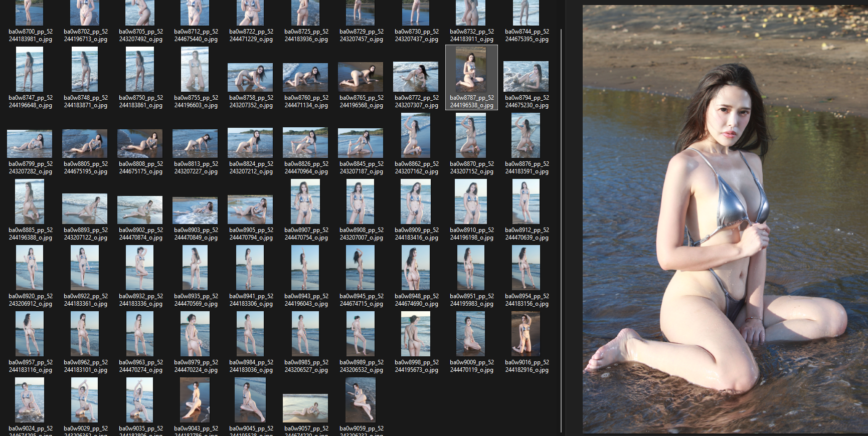Pick the ba0w8845_pp_52 thumbnail

click(x=361, y=143)
